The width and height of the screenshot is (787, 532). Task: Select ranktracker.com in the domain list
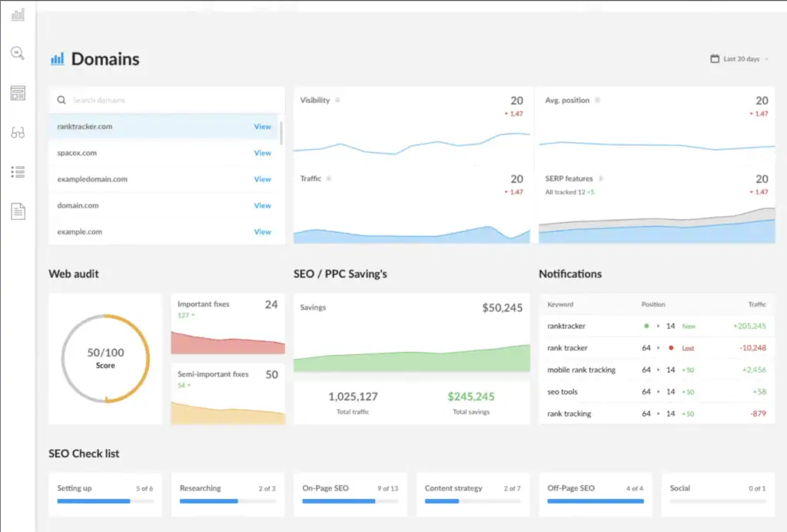coord(85,127)
